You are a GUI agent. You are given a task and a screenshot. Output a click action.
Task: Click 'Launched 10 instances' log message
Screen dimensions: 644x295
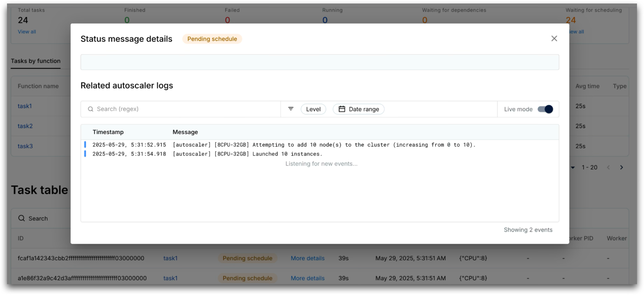(247, 154)
